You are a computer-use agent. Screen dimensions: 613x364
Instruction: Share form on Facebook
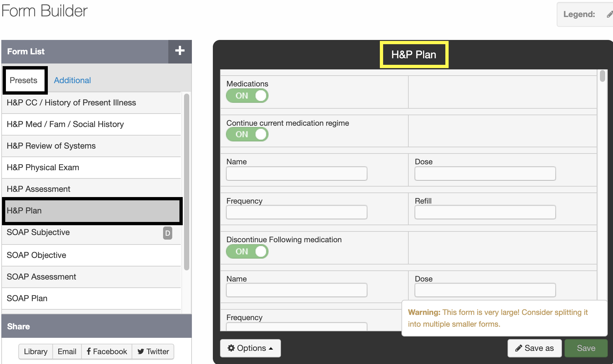[107, 352]
